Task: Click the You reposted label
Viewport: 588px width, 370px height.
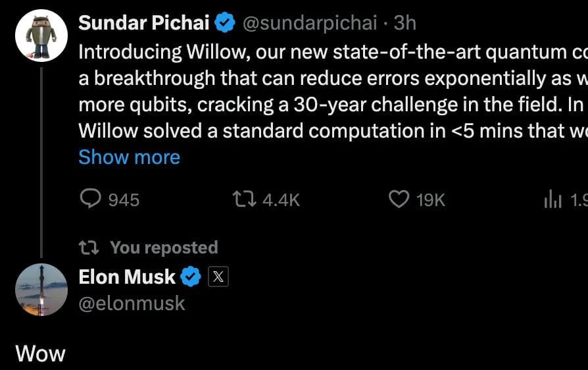Action: point(164,248)
